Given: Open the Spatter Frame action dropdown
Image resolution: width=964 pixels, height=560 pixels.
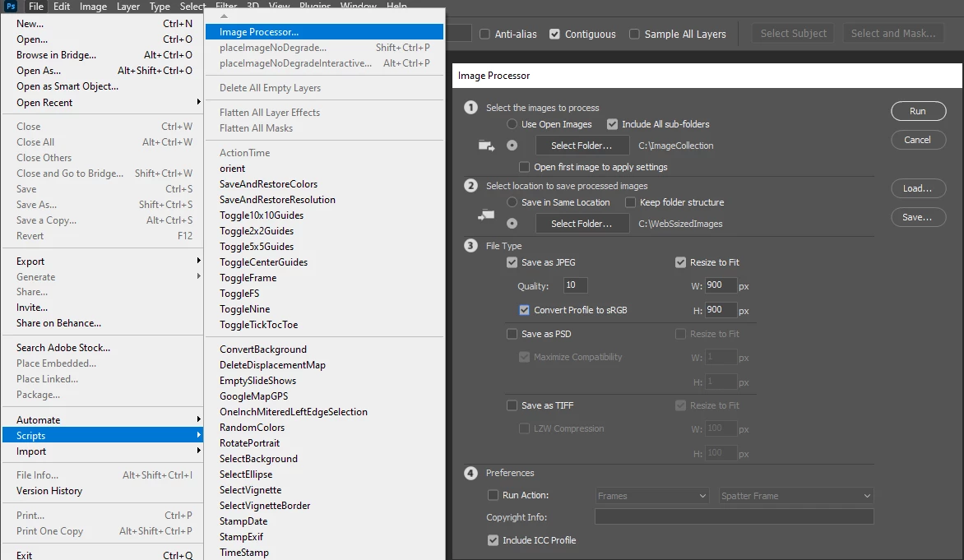Looking at the screenshot, I should point(796,496).
